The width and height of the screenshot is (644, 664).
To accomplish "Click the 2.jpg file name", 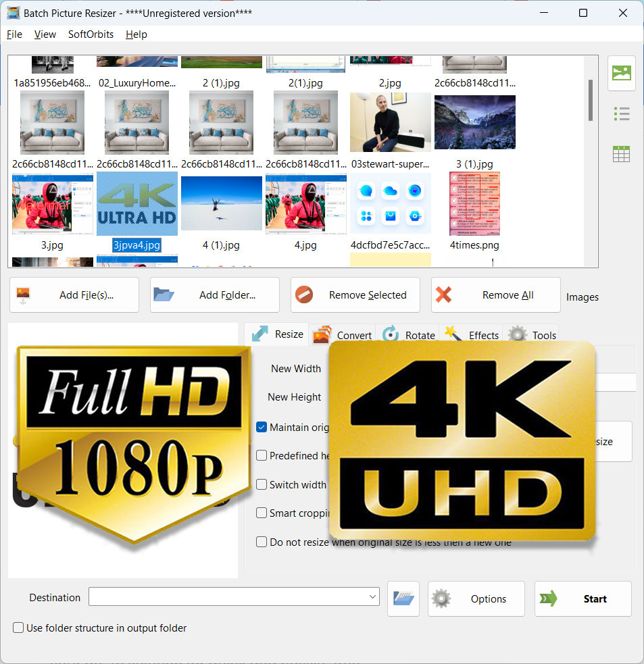I will click(390, 83).
